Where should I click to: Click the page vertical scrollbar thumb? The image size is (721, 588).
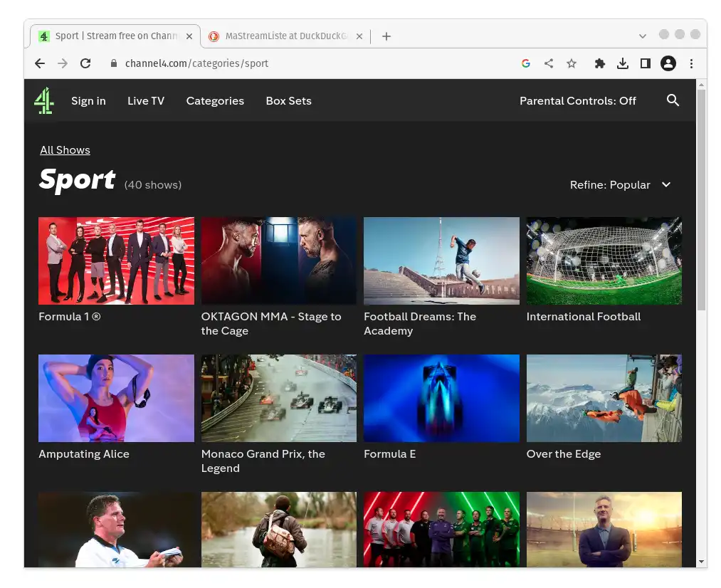tap(701, 200)
